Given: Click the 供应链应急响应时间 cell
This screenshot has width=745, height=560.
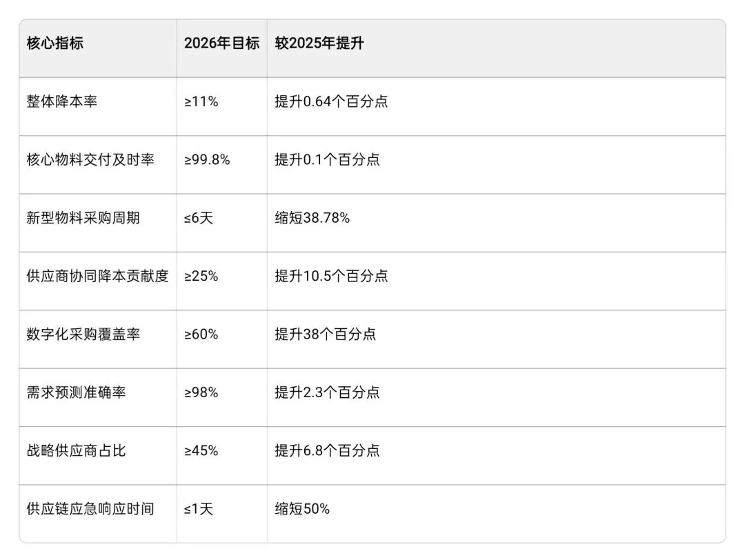Looking at the screenshot, I should pyautogui.click(x=90, y=509).
